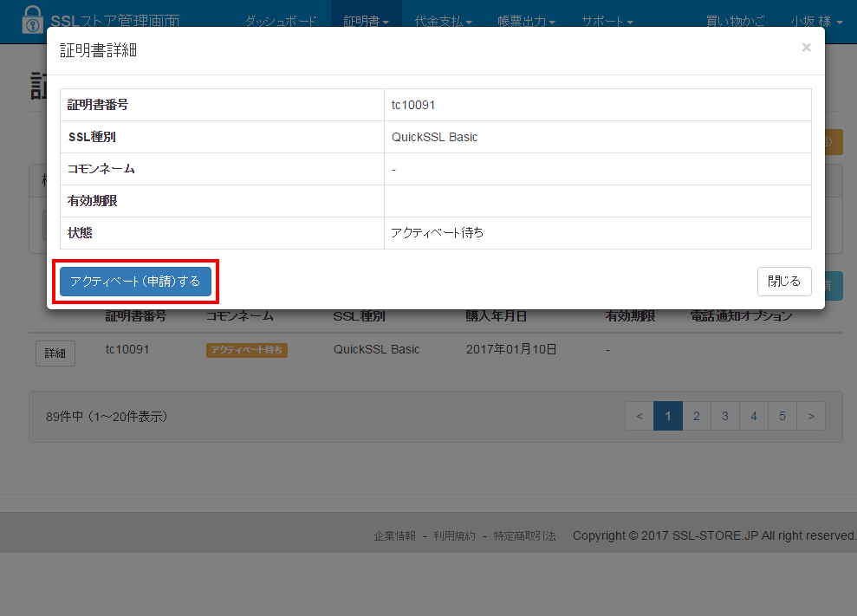The image size is (857, 616).
Task: Expand the 小坂 様 user menu
Action: click(816, 22)
